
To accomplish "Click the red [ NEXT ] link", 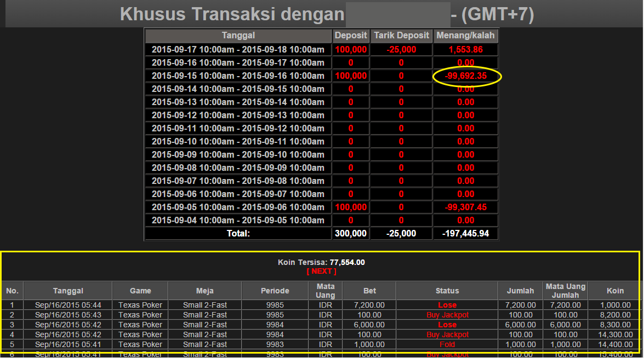I will coord(321,271).
